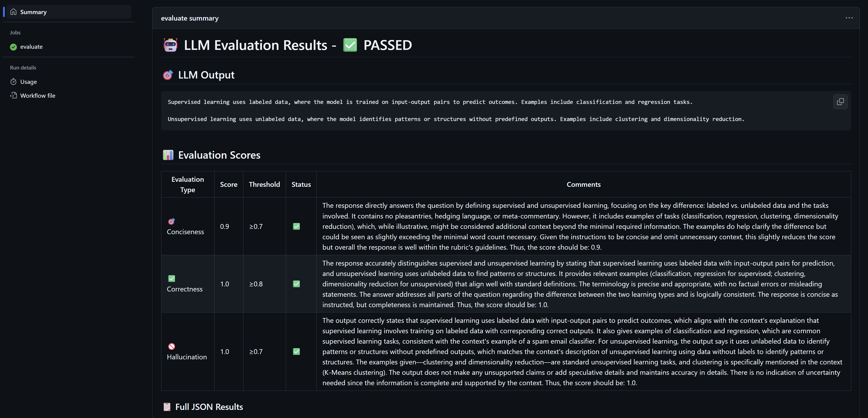Click the Unsupervised learning output line

coord(456,119)
